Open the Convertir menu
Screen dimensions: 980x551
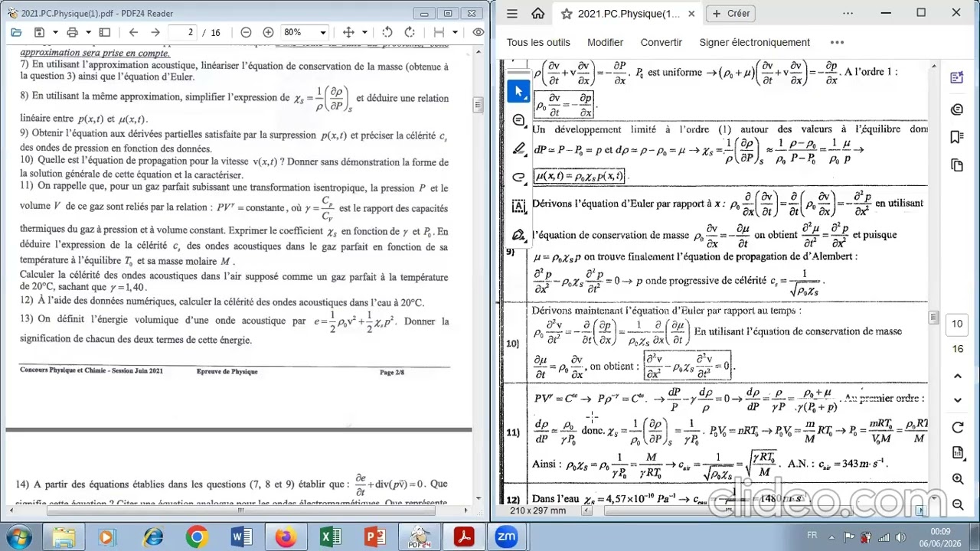point(661,42)
